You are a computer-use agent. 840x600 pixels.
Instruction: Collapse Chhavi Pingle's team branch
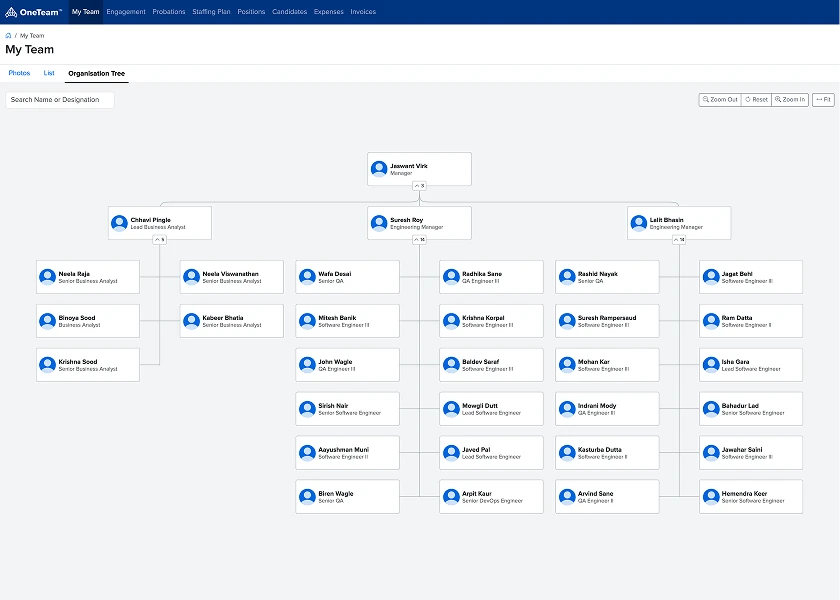(x=159, y=240)
